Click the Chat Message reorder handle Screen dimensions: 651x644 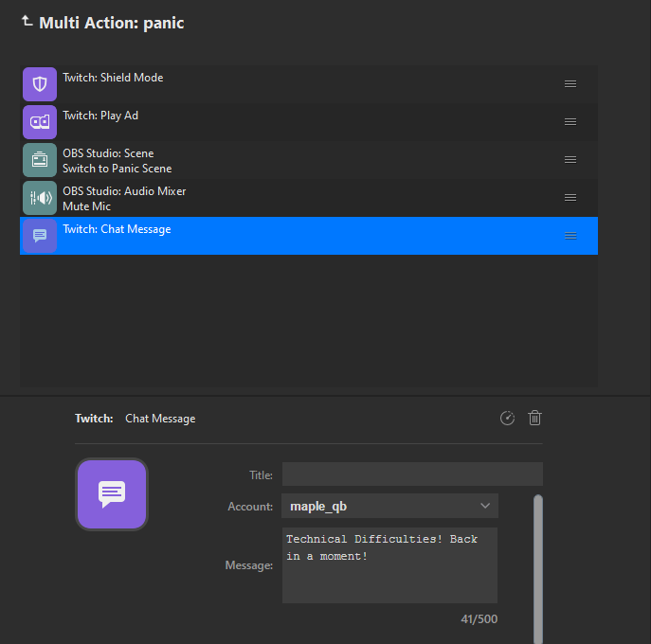(x=570, y=236)
